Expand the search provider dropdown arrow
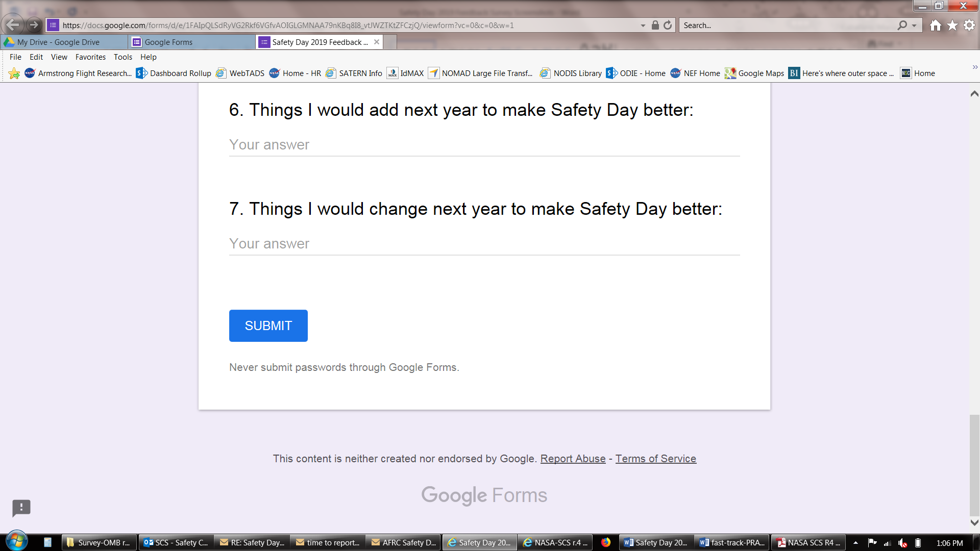 pos(914,26)
